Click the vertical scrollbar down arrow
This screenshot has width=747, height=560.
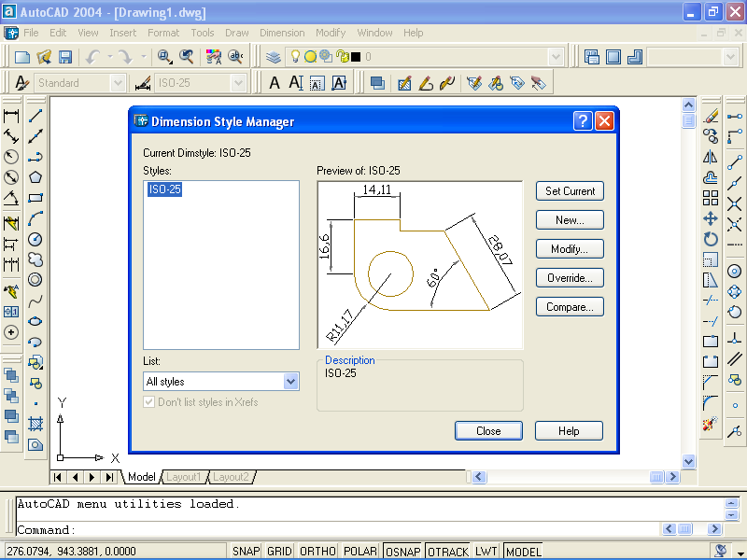(x=688, y=461)
